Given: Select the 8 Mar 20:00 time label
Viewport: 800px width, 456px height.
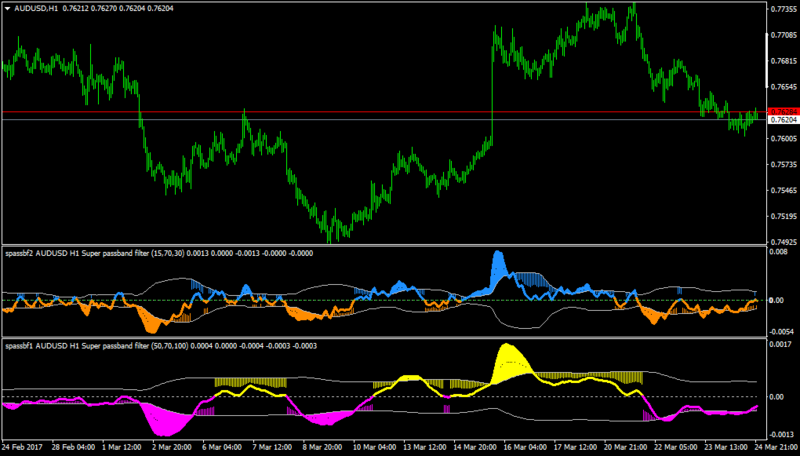Looking at the screenshot, I should coord(322,447).
